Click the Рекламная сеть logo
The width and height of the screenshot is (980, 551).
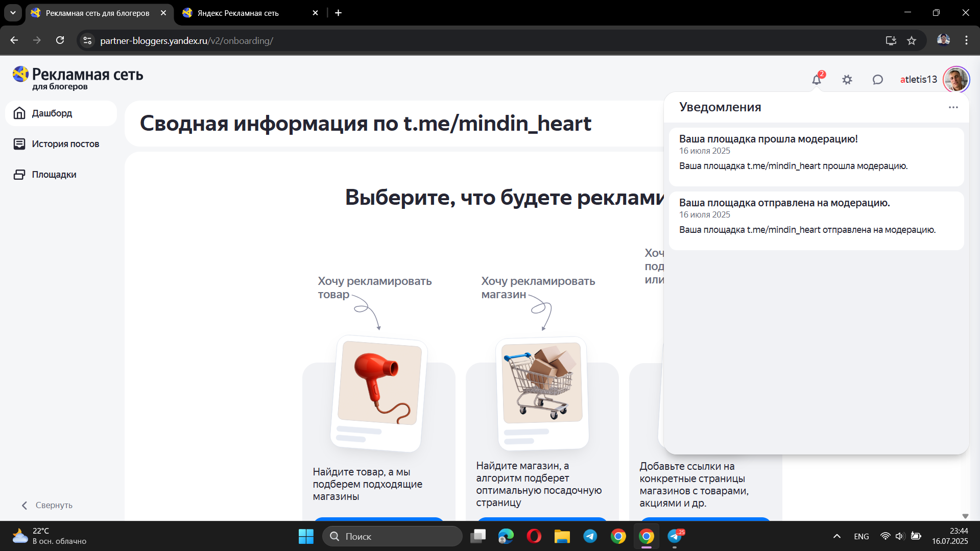click(x=78, y=78)
